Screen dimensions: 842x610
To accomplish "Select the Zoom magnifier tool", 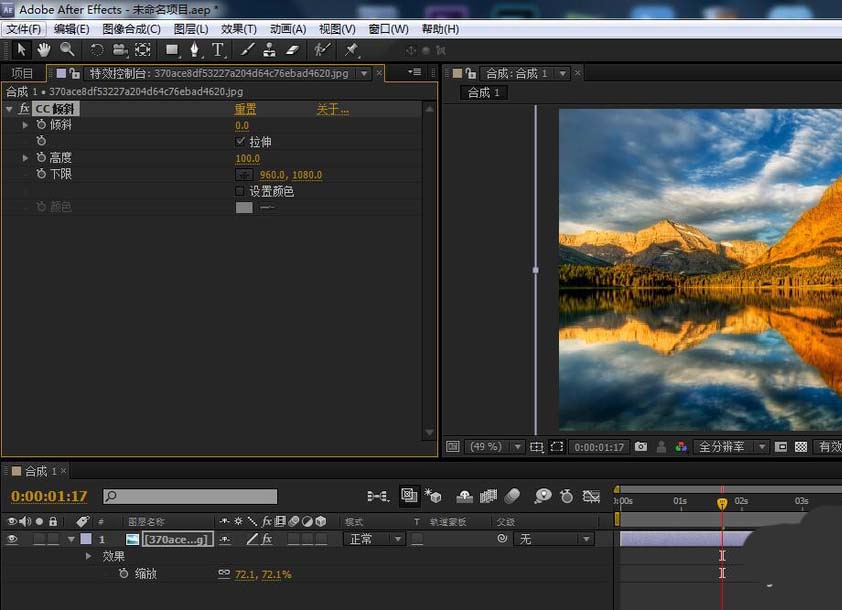I will [67, 49].
